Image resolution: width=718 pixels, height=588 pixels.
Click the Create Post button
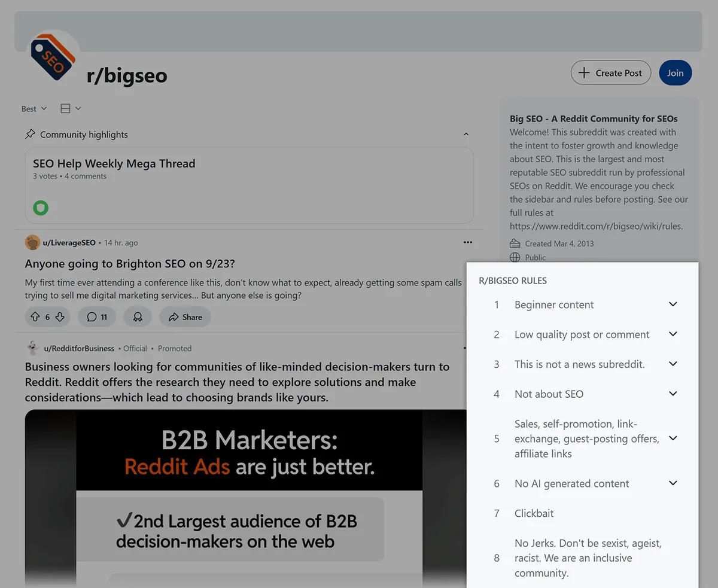[x=611, y=73]
